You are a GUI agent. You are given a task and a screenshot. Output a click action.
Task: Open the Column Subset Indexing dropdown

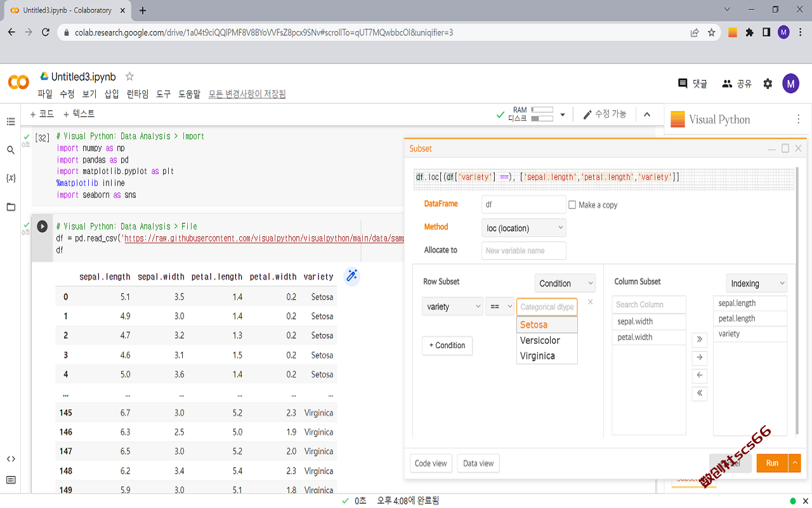(x=756, y=283)
